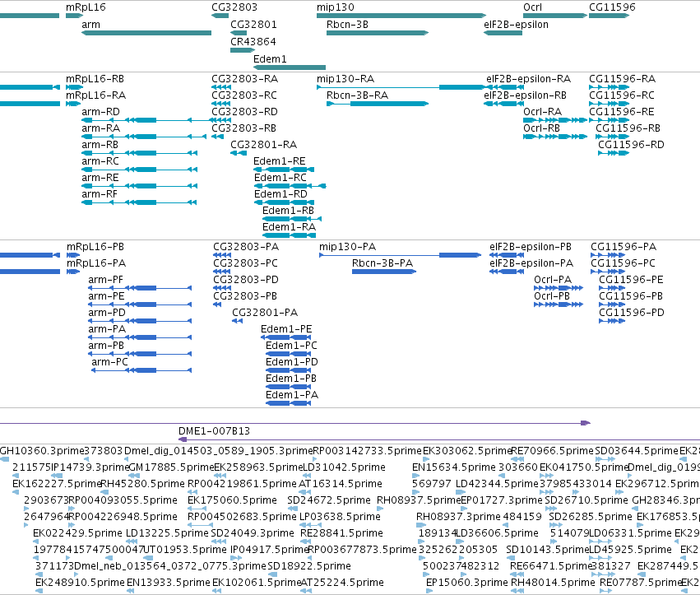Screen dimensions: 700x595
Task: Click the EK175060.5prime EST label
Action: 232,500
